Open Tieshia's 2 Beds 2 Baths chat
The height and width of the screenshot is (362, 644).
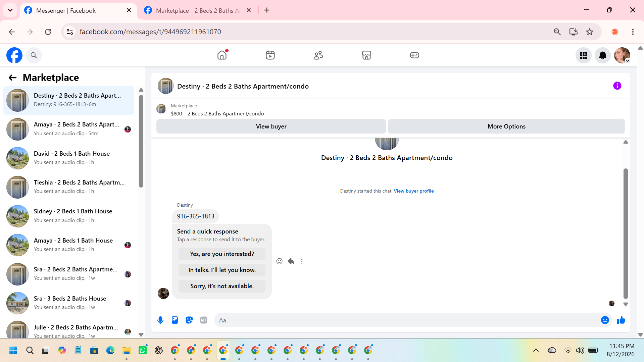(x=68, y=187)
